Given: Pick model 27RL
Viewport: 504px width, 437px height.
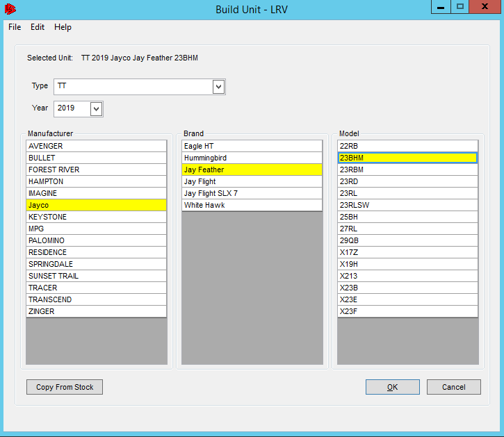Looking at the screenshot, I should pos(407,229).
